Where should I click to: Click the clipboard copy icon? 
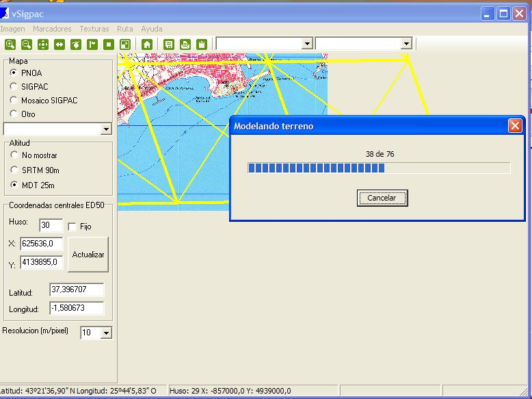(x=202, y=44)
